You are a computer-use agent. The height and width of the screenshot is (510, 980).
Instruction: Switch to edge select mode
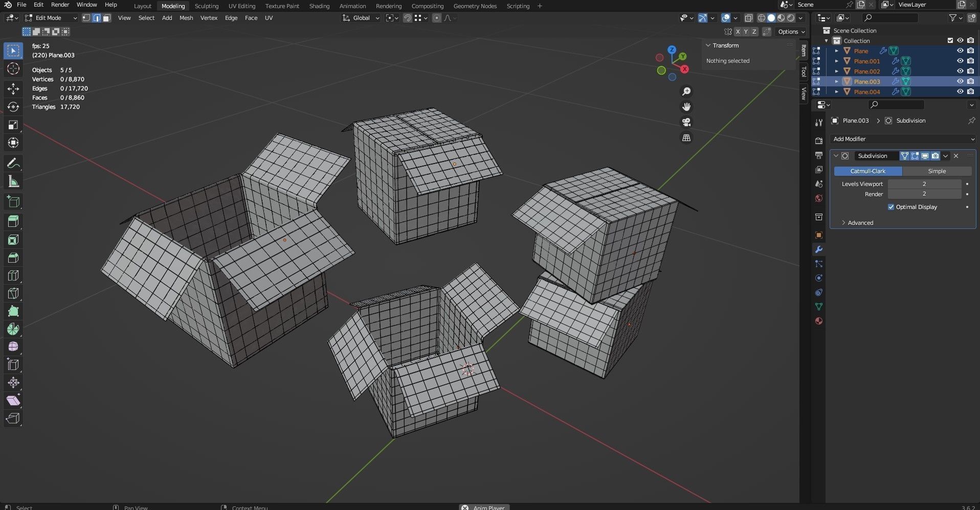[96, 18]
